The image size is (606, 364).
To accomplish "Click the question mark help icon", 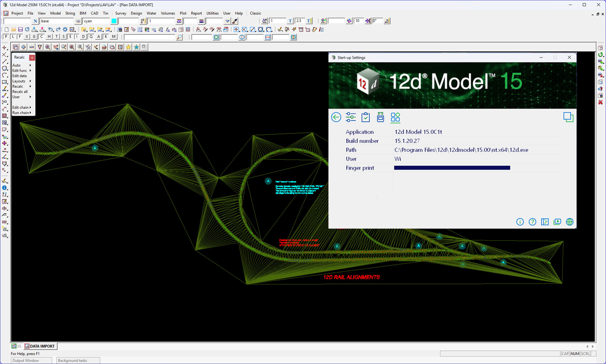I will 533,222.
